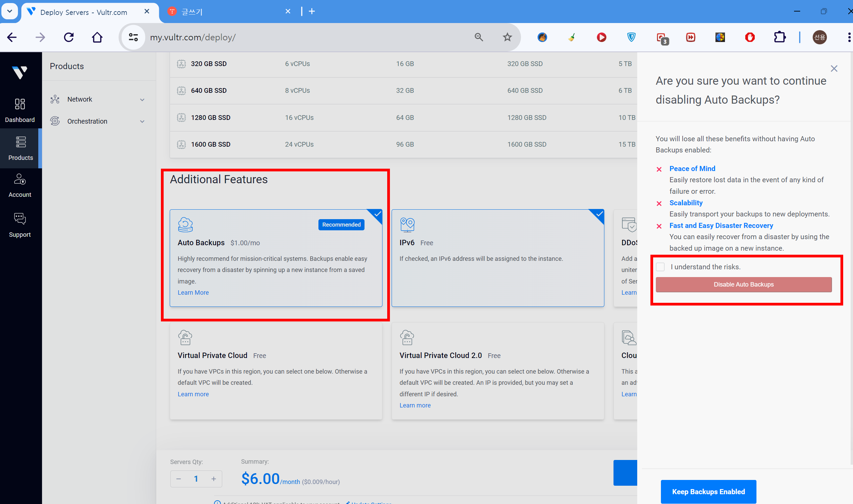Click the address bar URL

click(x=193, y=37)
